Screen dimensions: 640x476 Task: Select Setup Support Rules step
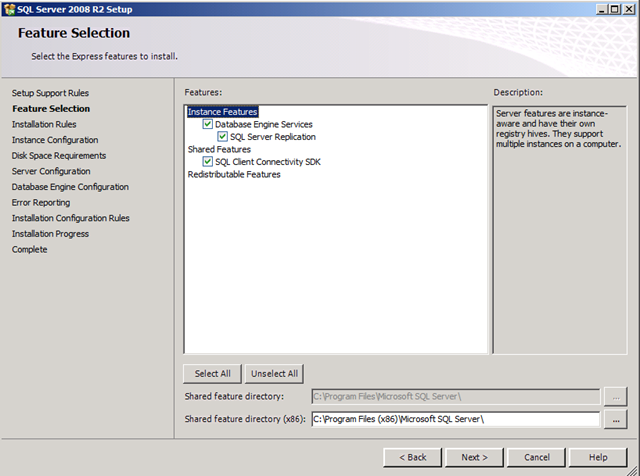coord(50,93)
